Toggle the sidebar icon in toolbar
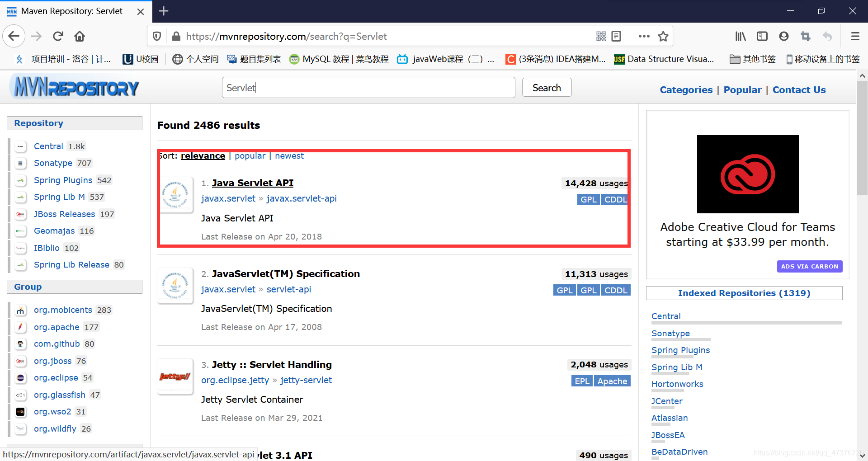Image resolution: width=868 pixels, height=461 pixels. tap(762, 36)
